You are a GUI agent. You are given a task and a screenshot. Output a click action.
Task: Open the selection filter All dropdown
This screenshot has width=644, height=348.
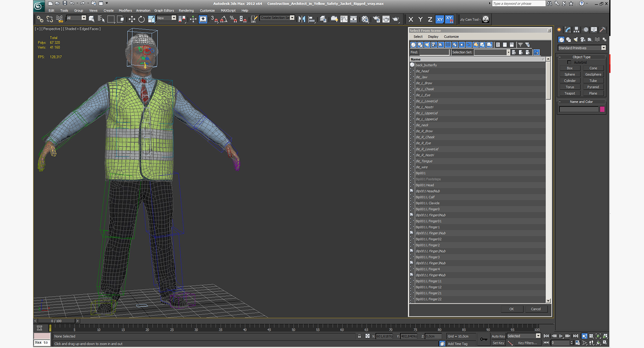76,18
